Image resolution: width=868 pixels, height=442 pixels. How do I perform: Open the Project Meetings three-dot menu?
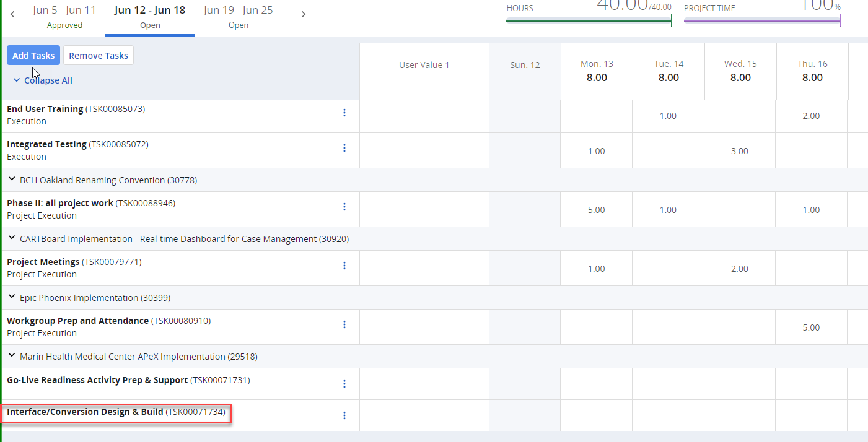pos(344,266)
